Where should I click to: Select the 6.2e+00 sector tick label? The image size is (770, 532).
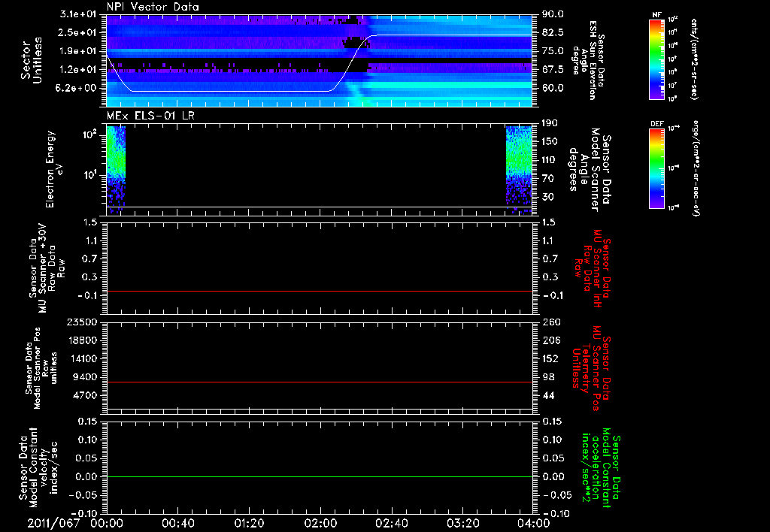click(77, 89)
